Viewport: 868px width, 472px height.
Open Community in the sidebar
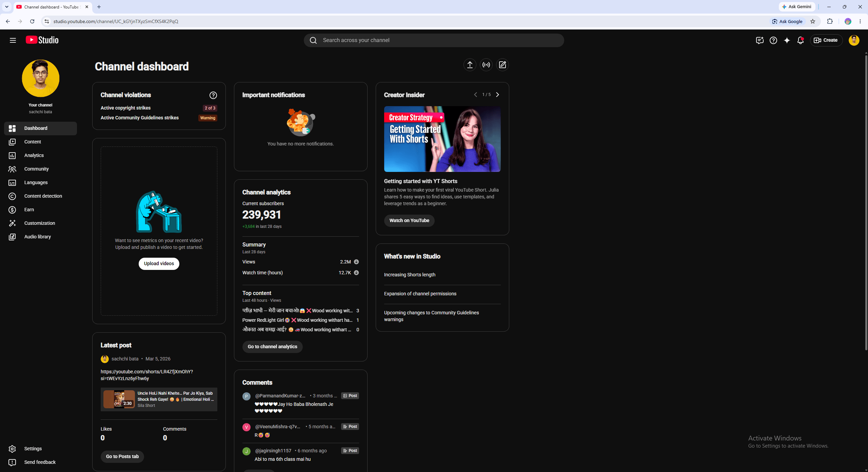(x=40, y=169)
